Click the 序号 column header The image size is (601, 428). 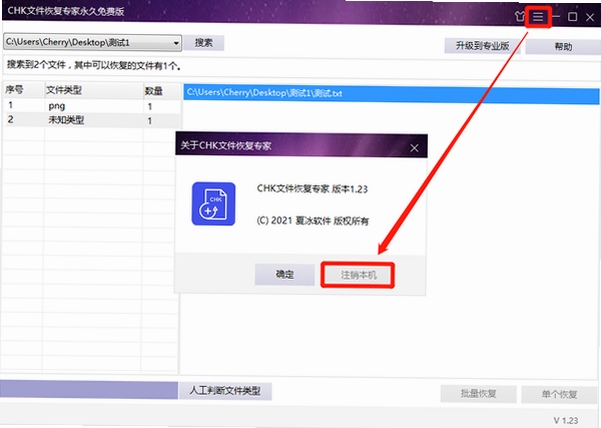(x=24, y=90)
